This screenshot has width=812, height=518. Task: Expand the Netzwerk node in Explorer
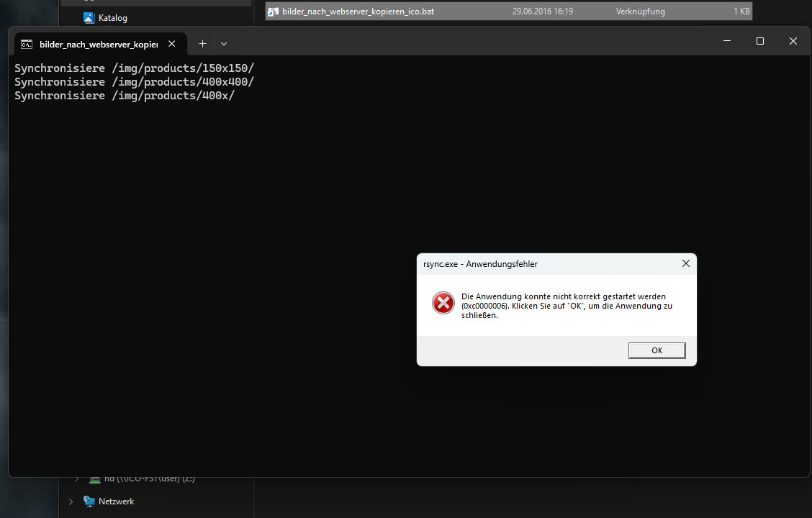coord(71,501)
